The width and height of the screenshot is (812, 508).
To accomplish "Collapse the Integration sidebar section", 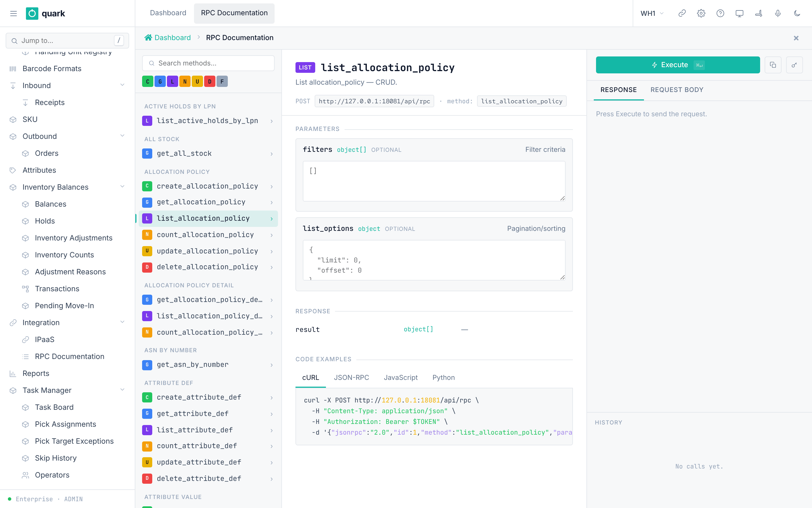I will pyautogui.click(x=122, y=322).
